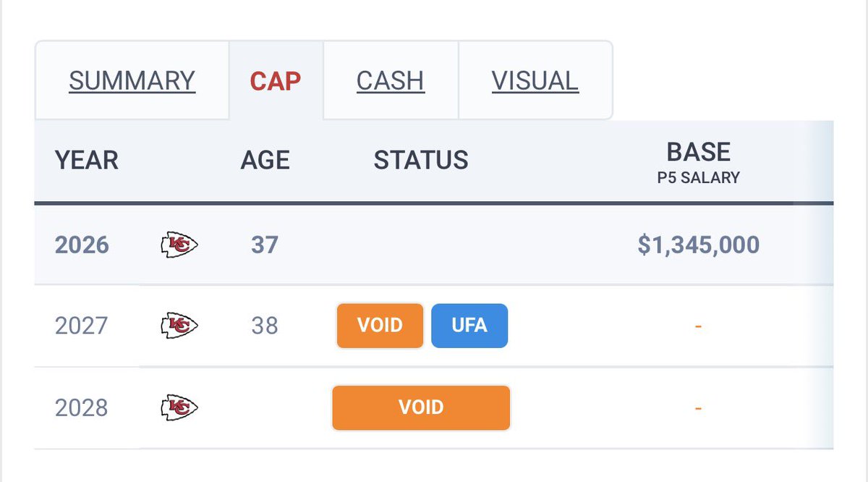The height and width of the screenshot is (482, 868).
Task: Click the wide VOID badge for 2028
Action: (421, 408)
